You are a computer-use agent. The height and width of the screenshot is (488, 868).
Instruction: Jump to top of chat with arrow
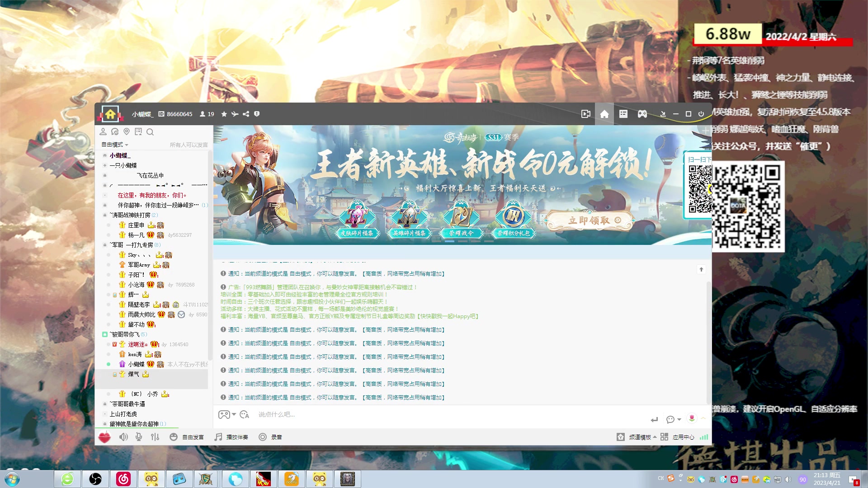701,269
